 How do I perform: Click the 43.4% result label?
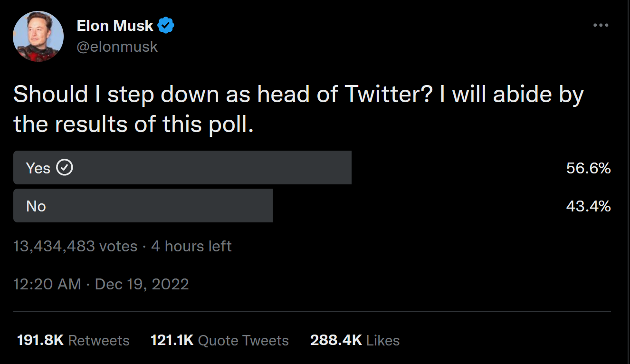tap(588, 206)
